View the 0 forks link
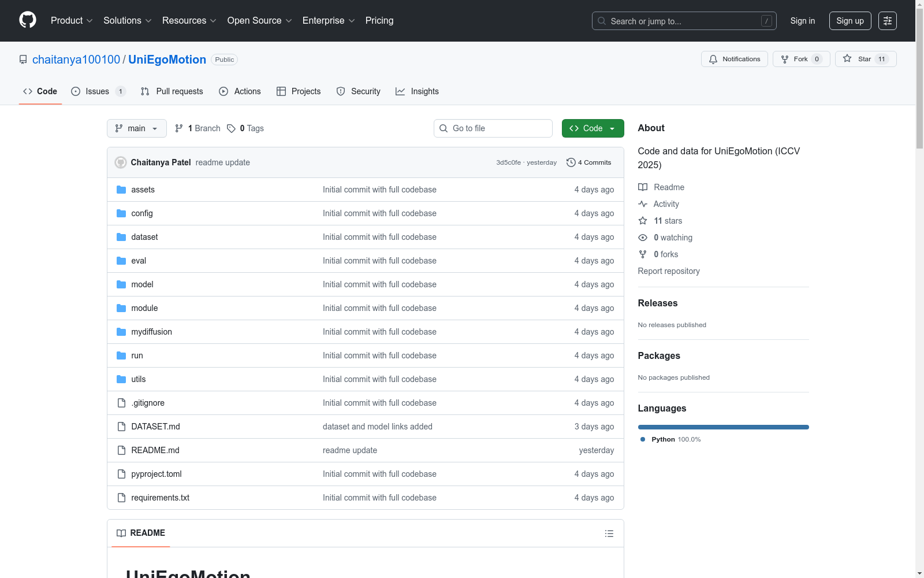Image resolution: width=924 pixels, height=578 pixels. (658, 254)
